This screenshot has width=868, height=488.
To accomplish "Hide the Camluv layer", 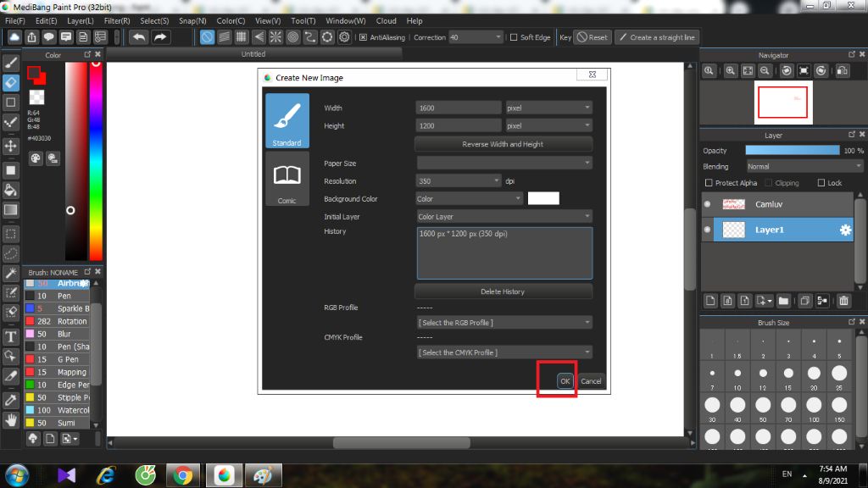I will [707, 204].
